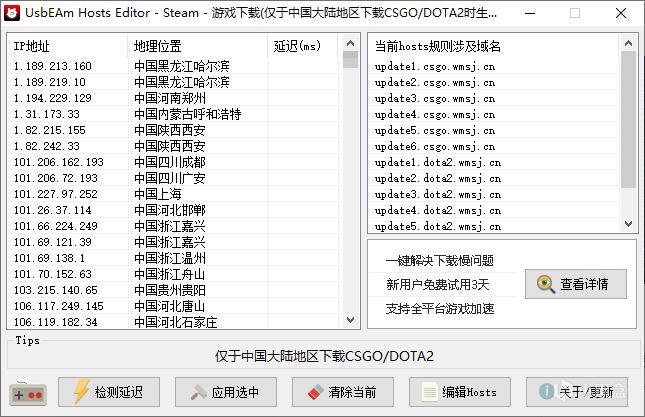Select IP 1.194.229.129 row

[x=175, y=98]
